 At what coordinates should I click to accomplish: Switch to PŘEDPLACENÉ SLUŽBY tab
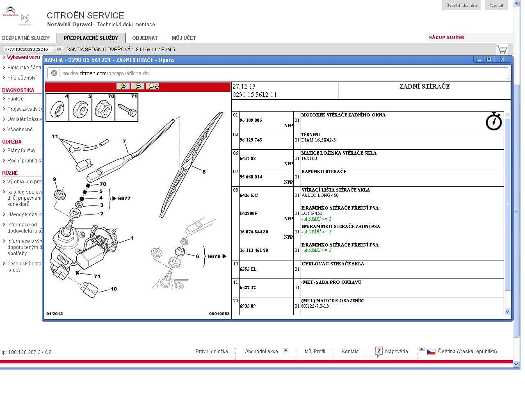(91, 38)
